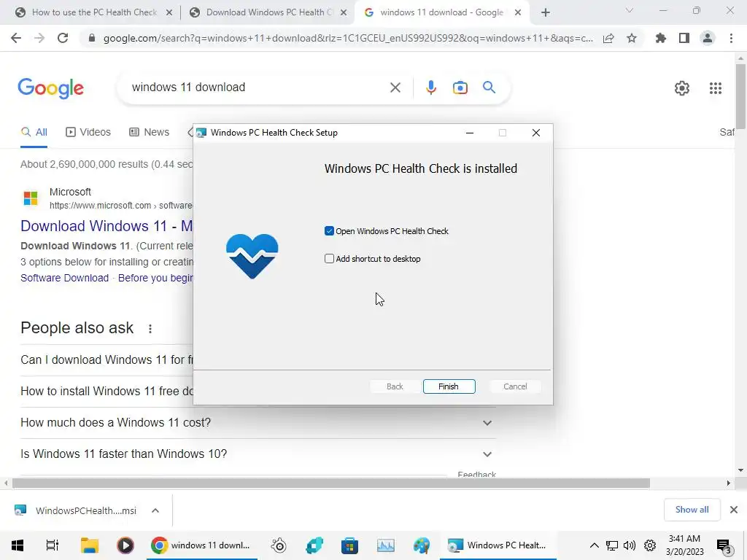Image resolution: width=747 pixels, height=560 pixels.
Task: Show hidden system tray icons
Action: point(594,545)
